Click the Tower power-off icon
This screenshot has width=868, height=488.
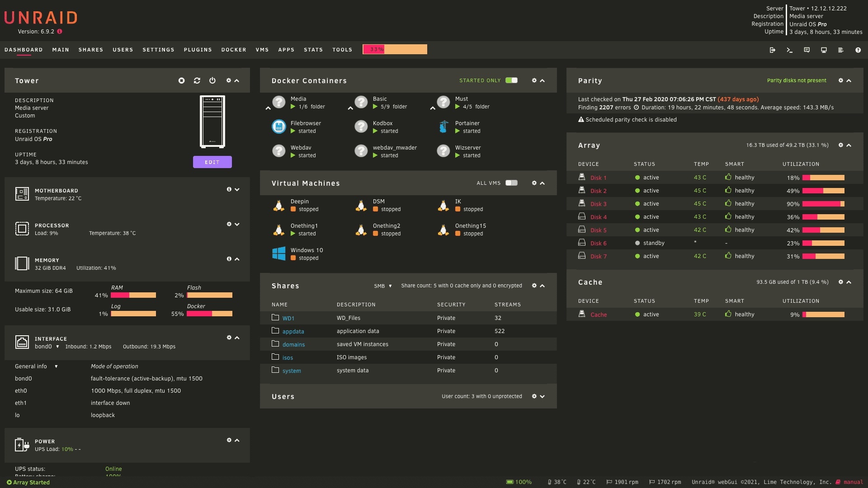click(x=212, y=80)
